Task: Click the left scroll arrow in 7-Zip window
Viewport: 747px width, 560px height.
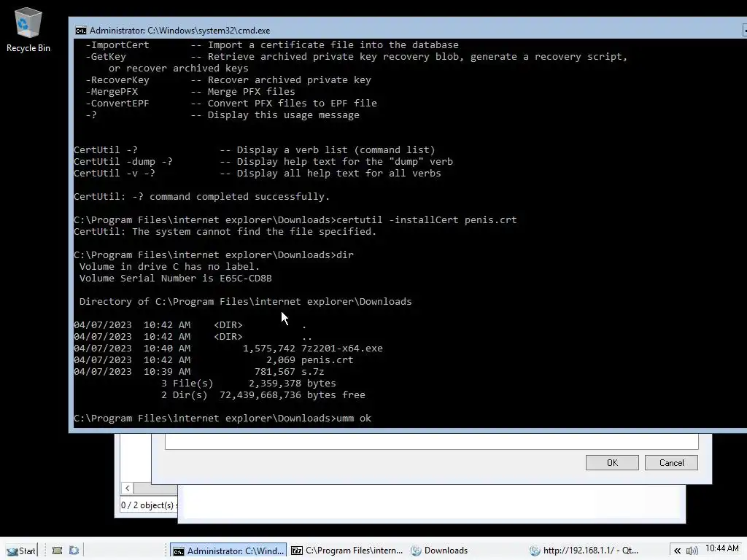Action: [127, 488]
